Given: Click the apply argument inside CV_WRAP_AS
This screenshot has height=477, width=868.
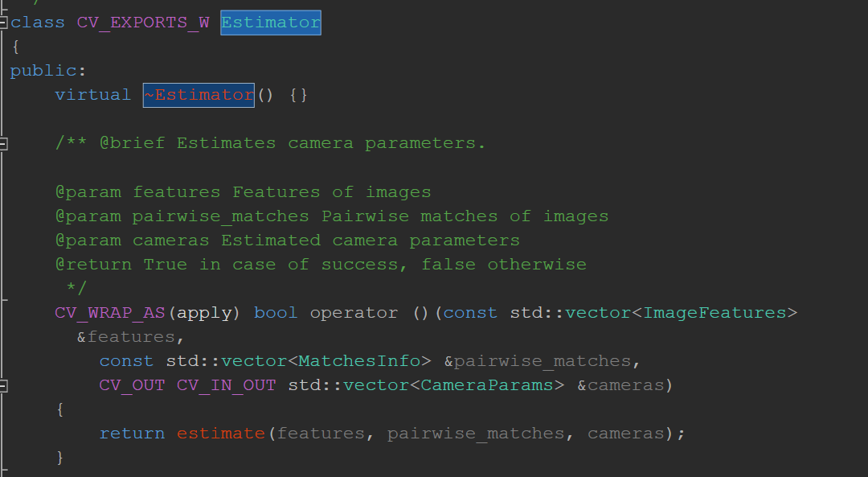Looking at the screenshot, I should (206, 312).
